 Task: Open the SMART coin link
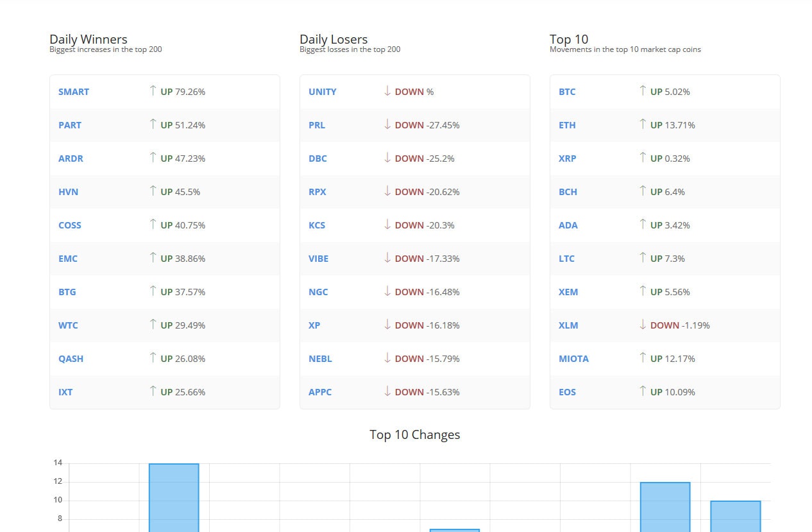pyautogui.click(x=74, y=92)
